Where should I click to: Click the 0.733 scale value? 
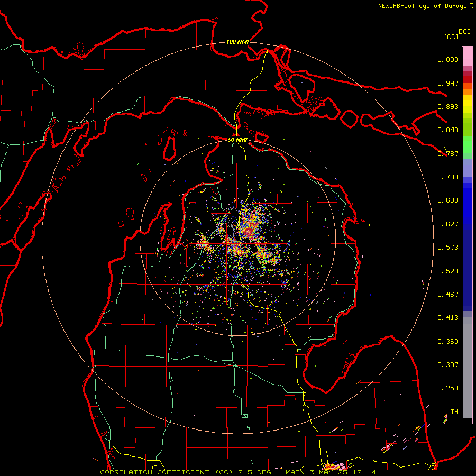[x=448, y=177]
